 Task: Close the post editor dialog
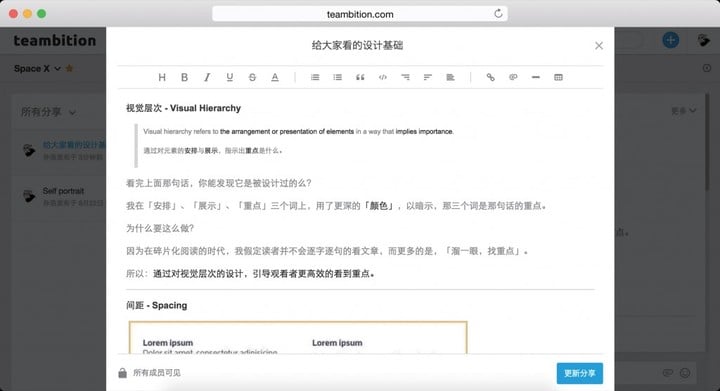599,45
